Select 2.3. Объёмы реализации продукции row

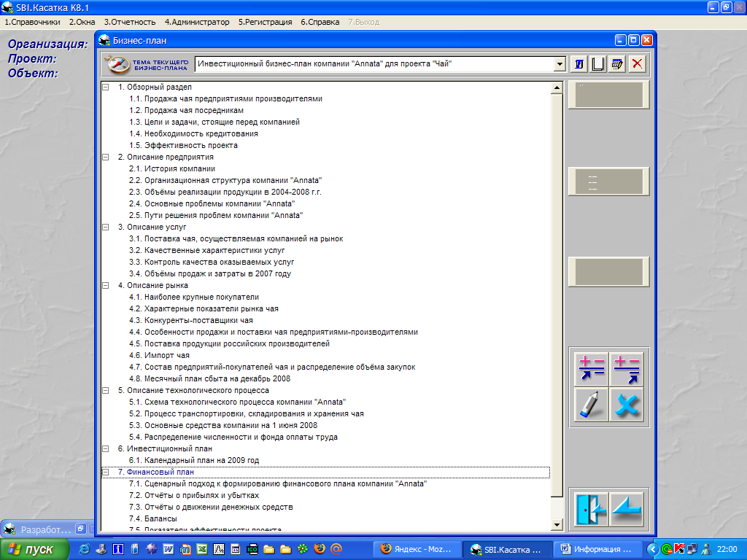coord(225,192)
